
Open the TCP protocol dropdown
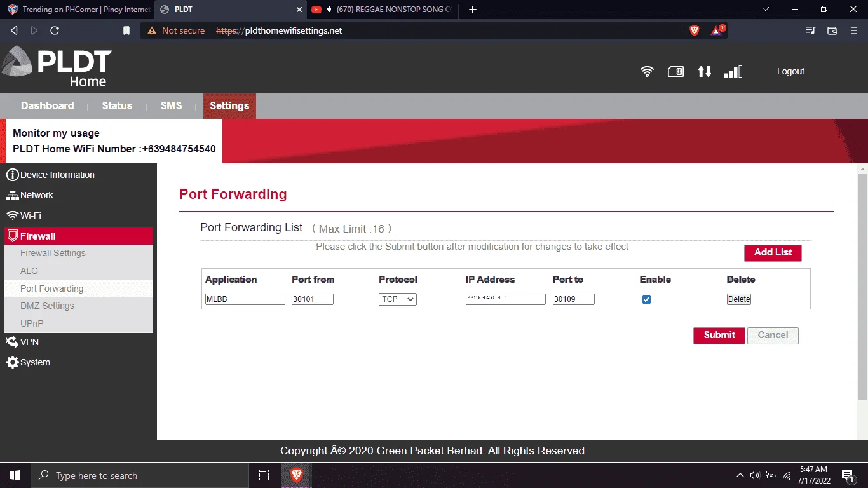398,299
